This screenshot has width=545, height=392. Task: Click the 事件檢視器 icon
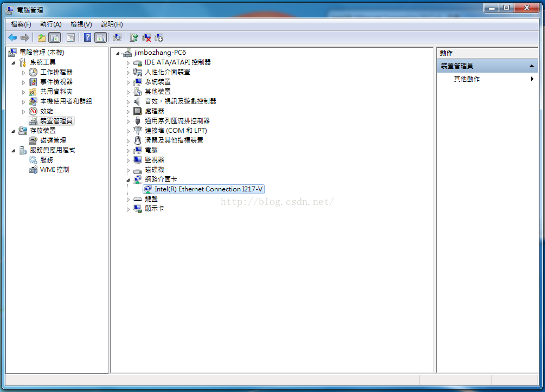coord(33,82)
